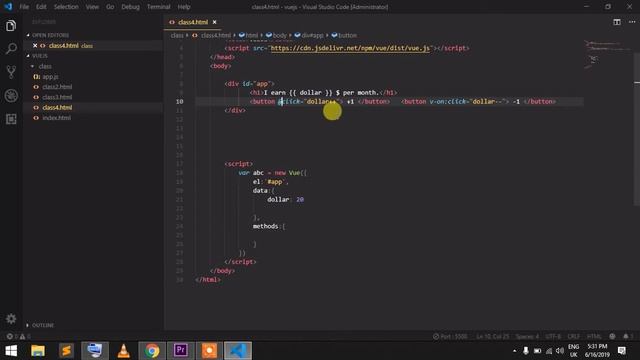Open the Explorer view in activity bar

point(11,26)
